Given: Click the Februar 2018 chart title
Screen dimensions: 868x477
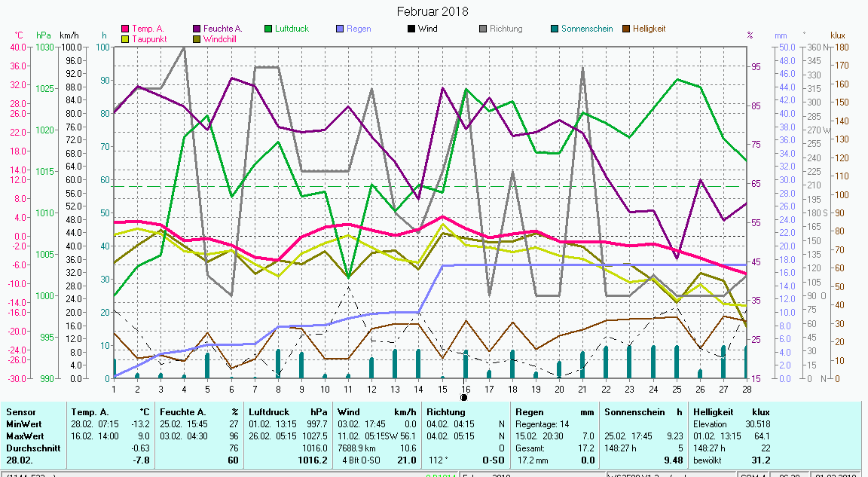Looking at the screenshot, I should [x=432, y=11].
